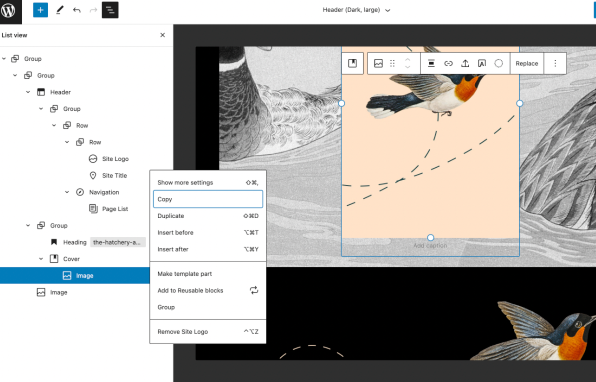The width and height of the screenshot is (596, 382).
Task: Apply duotone filter circle icon
Action: (499, 63)
